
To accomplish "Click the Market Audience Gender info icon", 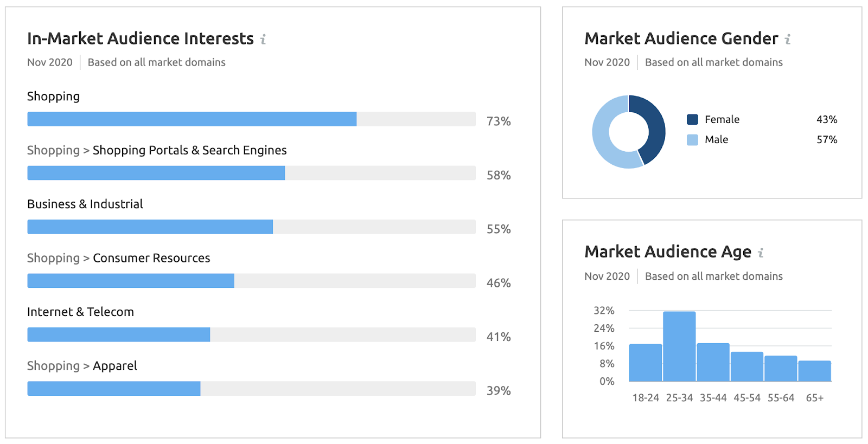I will pos(788,38).
